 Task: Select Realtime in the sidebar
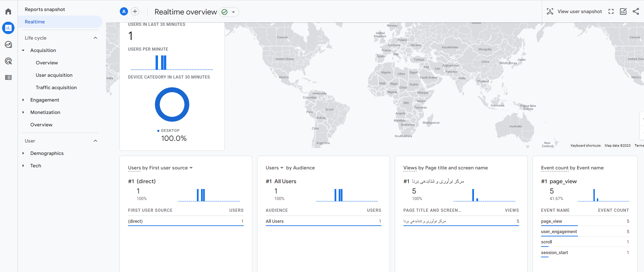35,22
